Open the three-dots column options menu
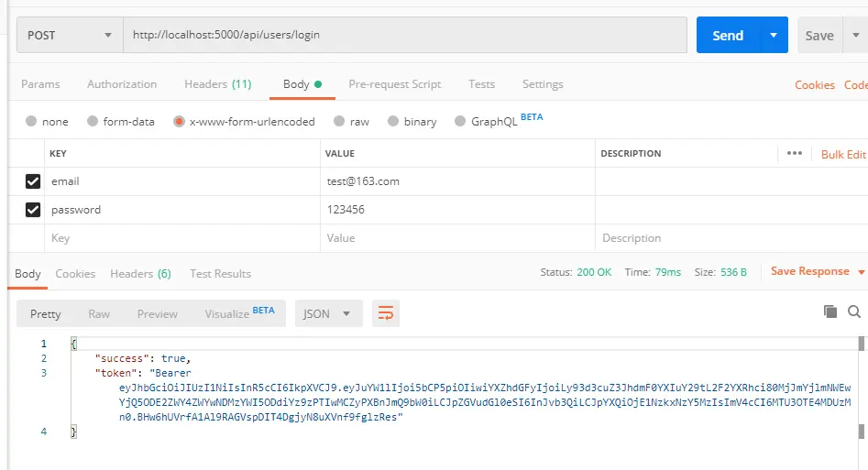The height and width of the screenshot is (470, 868). [795, 153]
